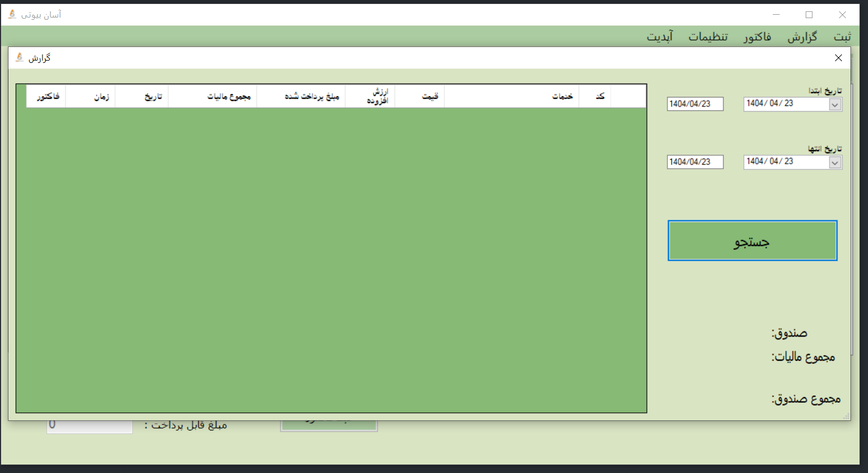Screen dimensions: 868x473
Task: Sort by the زمان column header
Action: tap(91, 96)
